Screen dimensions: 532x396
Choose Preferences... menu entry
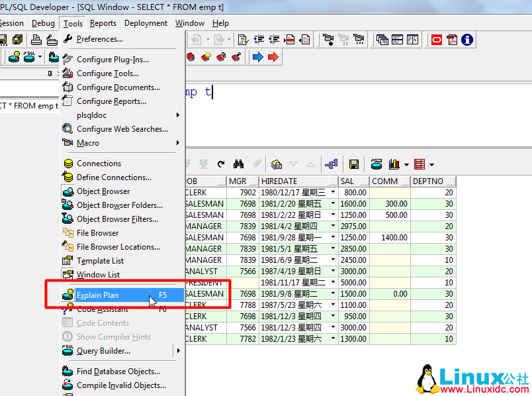[x=99, y=39]
